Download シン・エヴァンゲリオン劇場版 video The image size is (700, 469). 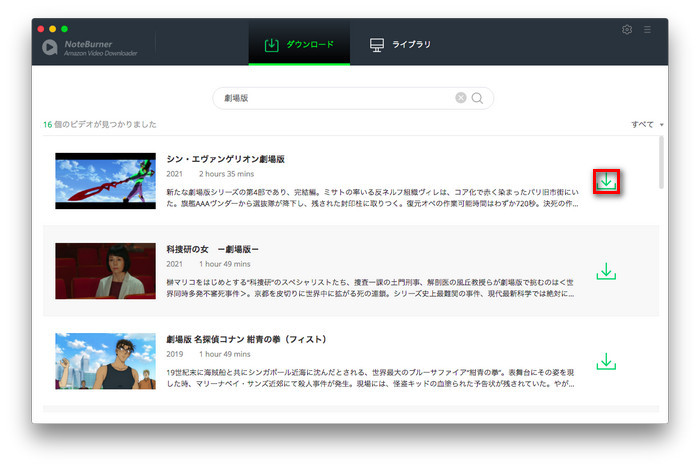(x=606, y=182)
